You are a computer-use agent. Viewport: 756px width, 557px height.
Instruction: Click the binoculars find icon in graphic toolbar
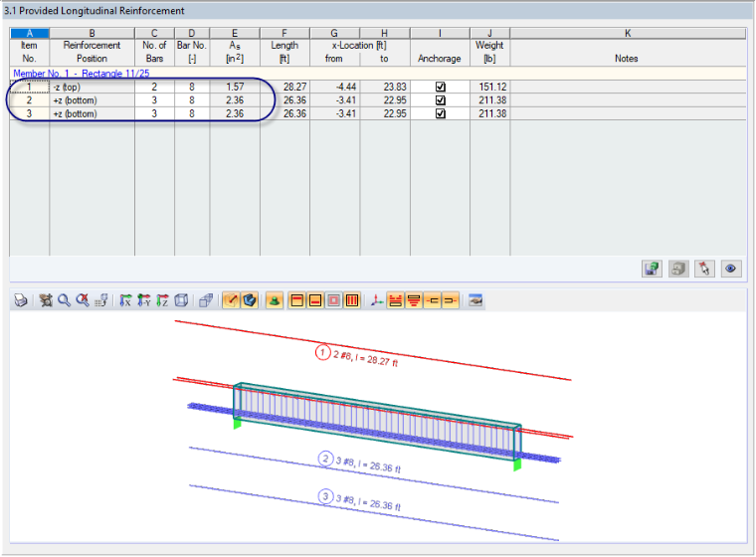46,300
